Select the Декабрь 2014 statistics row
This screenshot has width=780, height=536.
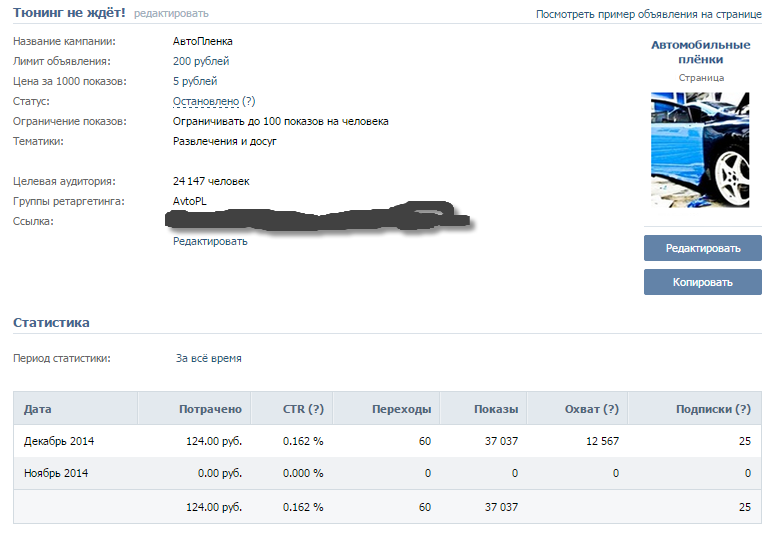coord(59,441)
